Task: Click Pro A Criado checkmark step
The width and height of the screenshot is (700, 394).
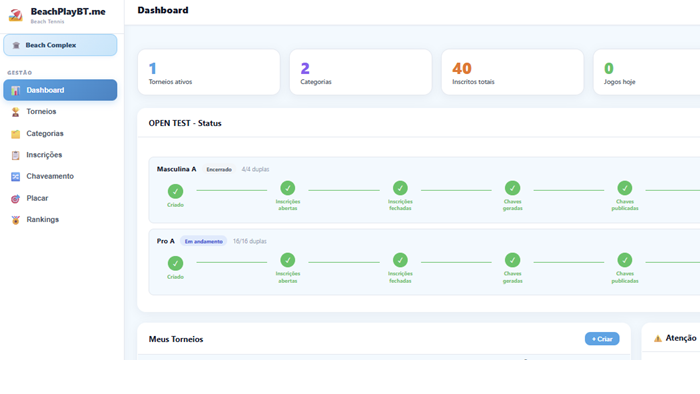Action: tap(175, 263)
